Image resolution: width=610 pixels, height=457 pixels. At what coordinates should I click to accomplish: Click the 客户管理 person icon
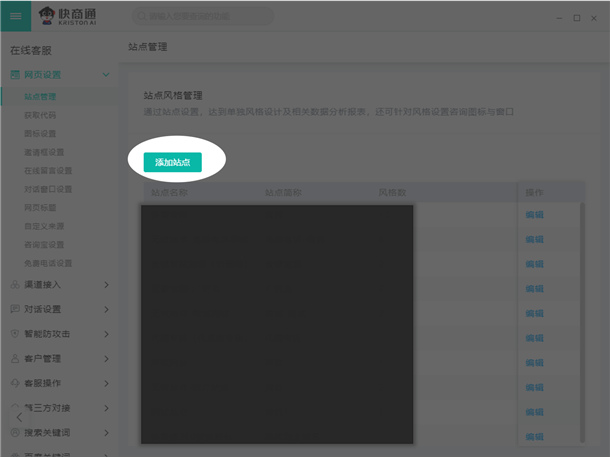pos(15,358)
